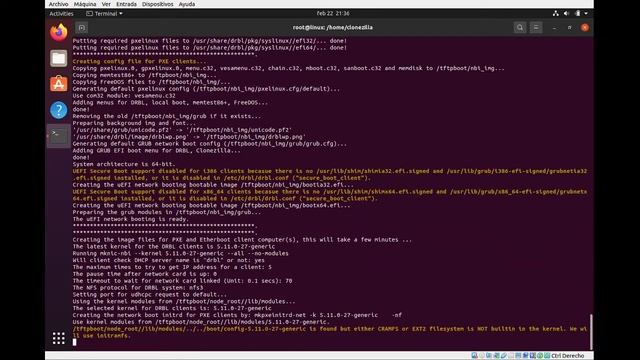Click the line 'Use com32 module: vesamenu.c32'
640x360 pixels.
point(124,96)
